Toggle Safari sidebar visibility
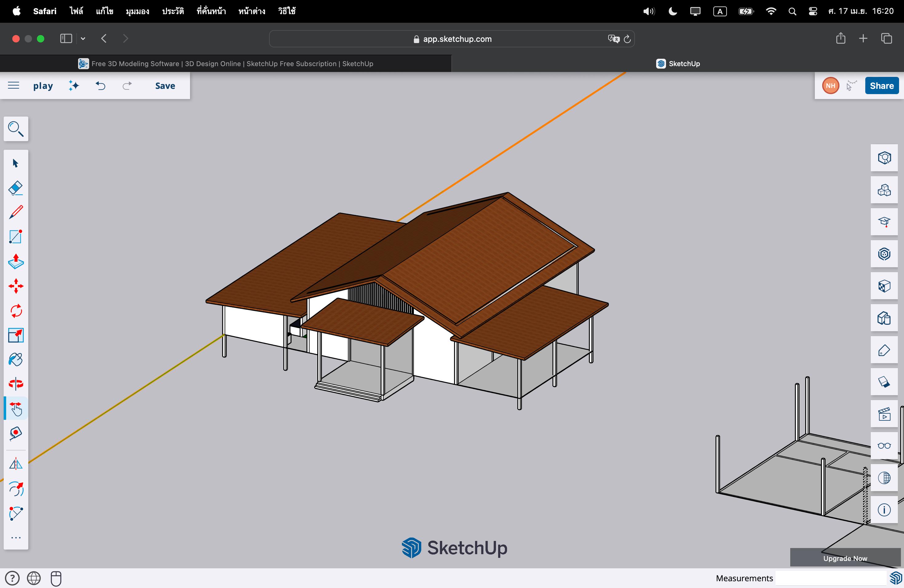This screenshot has height=588, width=904. tap(66, 38)
